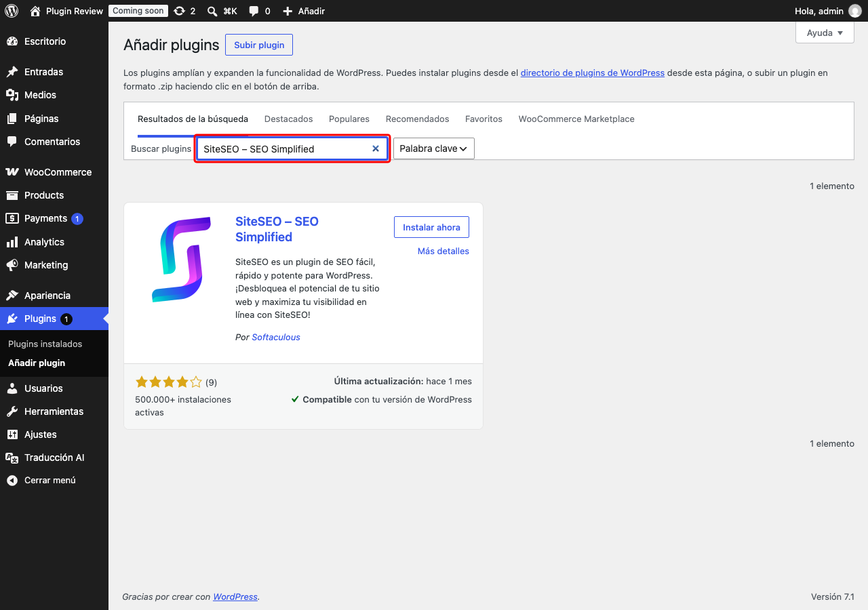The height and width of the screenshot is (610, 868).
Task: Click the Apariencia paintbrush icon
Action: pyautogui.click(x=12, y=296)
